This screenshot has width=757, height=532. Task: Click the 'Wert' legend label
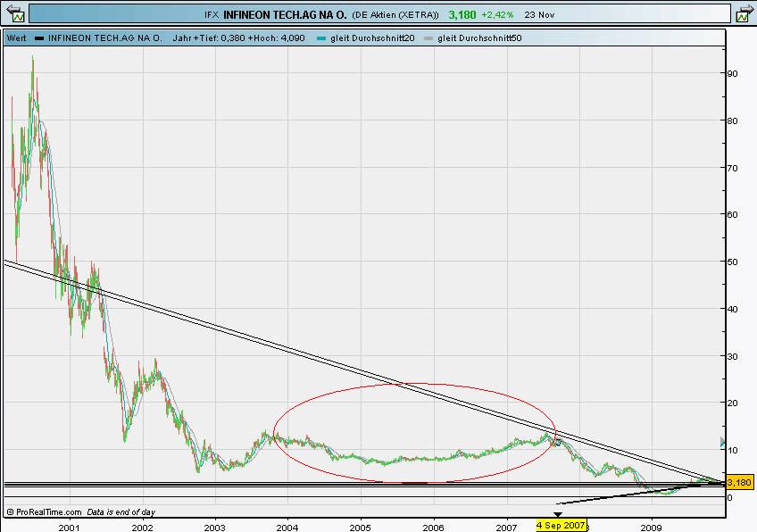tap(17, 38)
